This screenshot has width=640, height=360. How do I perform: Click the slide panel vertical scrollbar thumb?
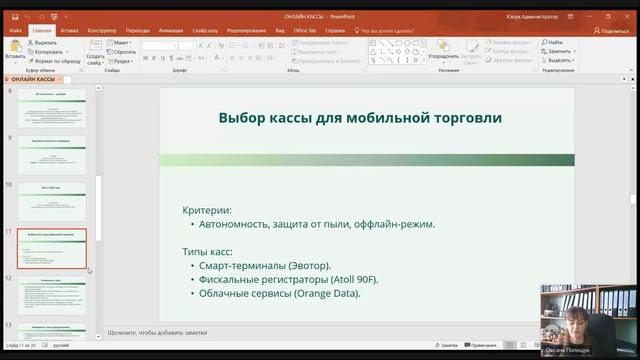[98, 208]
